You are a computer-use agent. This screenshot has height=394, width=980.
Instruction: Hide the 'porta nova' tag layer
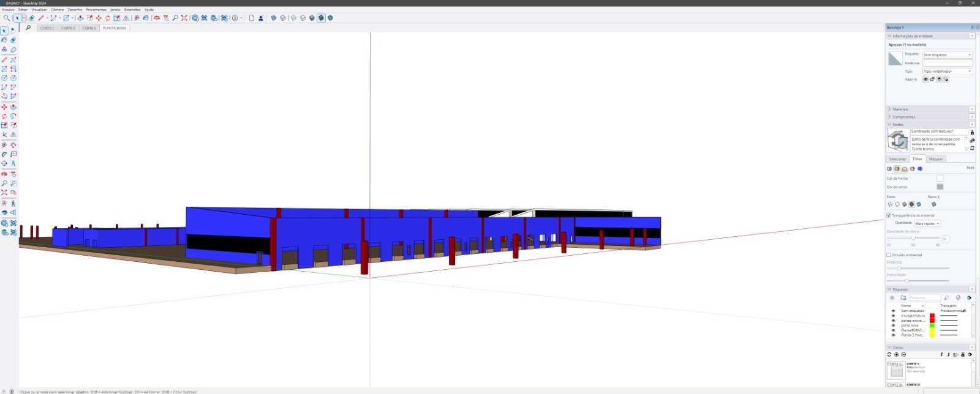pyautogui.click(x=893, y=325)
